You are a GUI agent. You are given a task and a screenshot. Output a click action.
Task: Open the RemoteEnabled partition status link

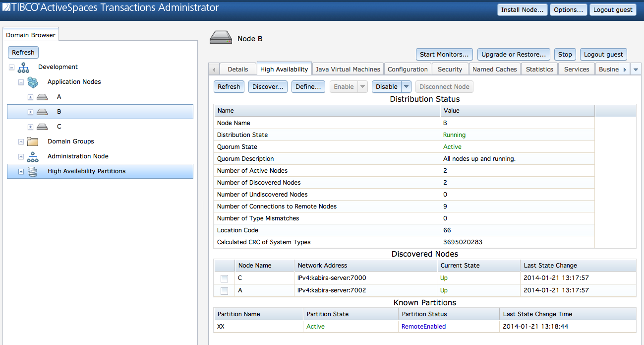click(423, 326)
